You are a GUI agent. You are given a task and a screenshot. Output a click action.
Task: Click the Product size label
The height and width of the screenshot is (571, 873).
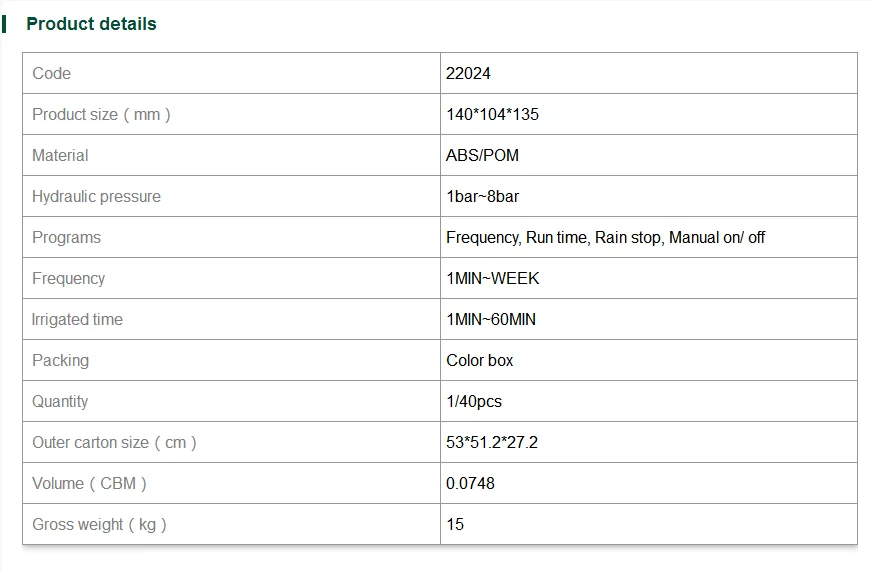[101, 114]
